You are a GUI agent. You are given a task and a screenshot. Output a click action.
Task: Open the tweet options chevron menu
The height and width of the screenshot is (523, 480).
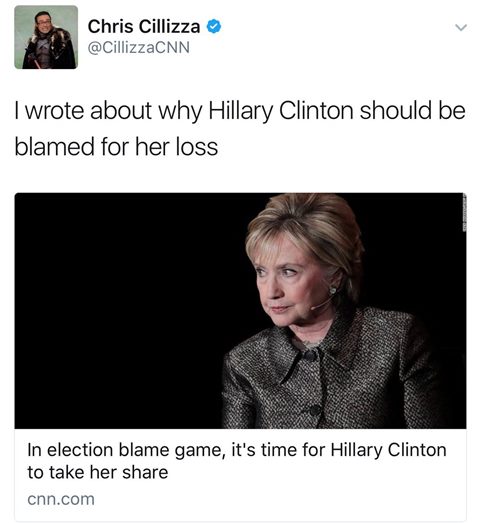(461, 27)
